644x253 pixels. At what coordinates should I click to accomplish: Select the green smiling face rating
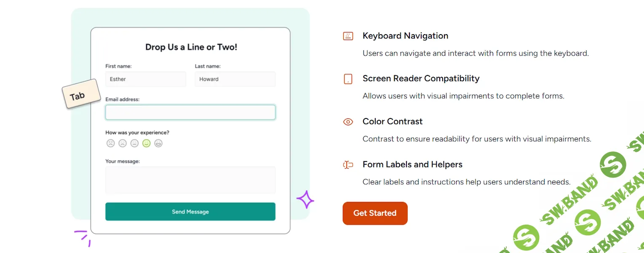pos(146,143)
